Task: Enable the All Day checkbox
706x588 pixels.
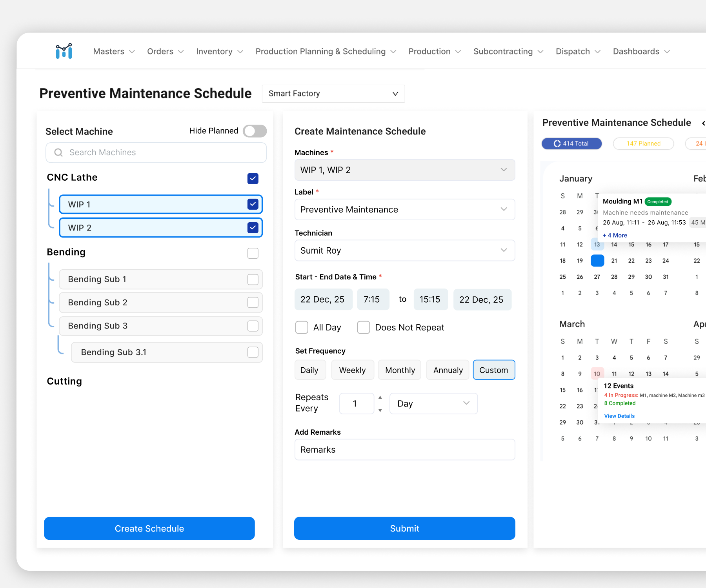Action: point(302,327)
